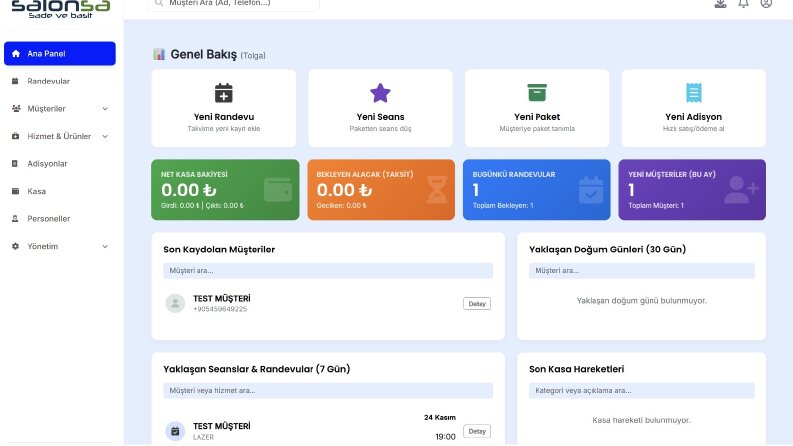The image size is (793, 446).
Task: Click Kategori veya açıklama ara field
Action: pyautogui.click(x=641, y=390)
